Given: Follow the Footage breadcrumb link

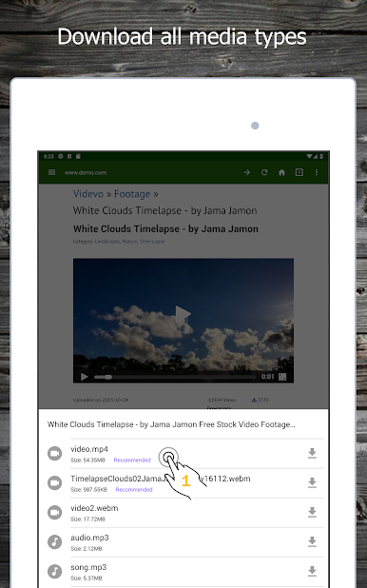Looking at the screenshot, I should pos(132,194).
